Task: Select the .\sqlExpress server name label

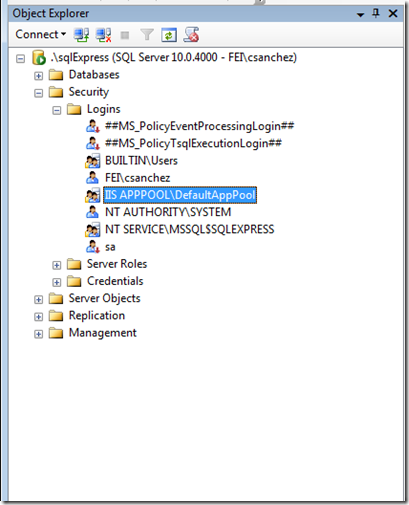Action: pos(173,57)
